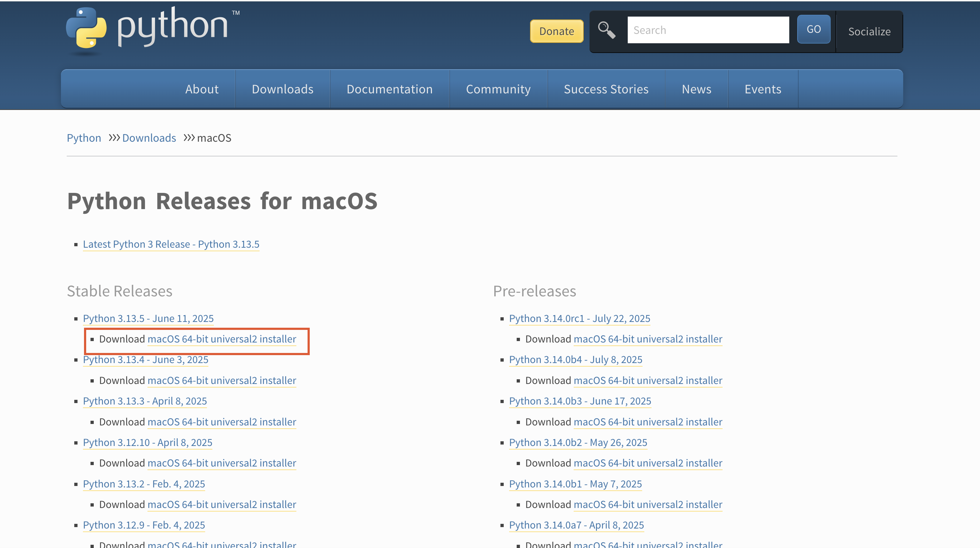Viewport: 980px width, 548px height.
Task: Click the Stable Releases heading
Action: click(119, 291)
